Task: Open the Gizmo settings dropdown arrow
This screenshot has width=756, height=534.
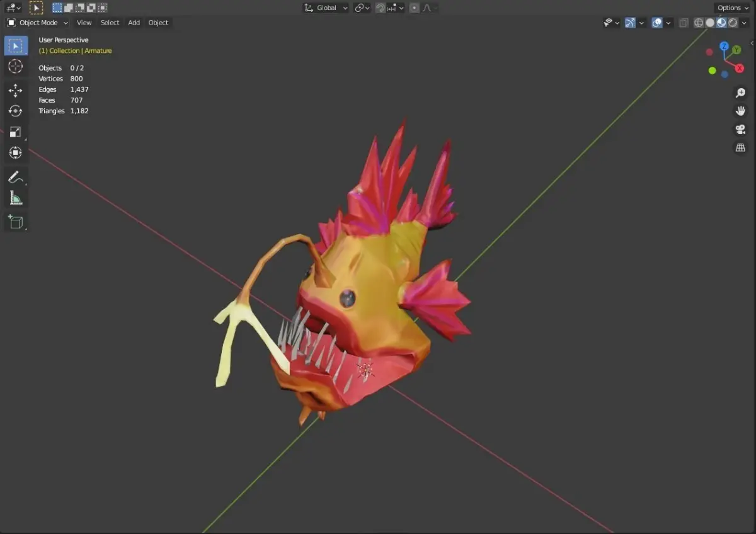Action: coord(641,23)
